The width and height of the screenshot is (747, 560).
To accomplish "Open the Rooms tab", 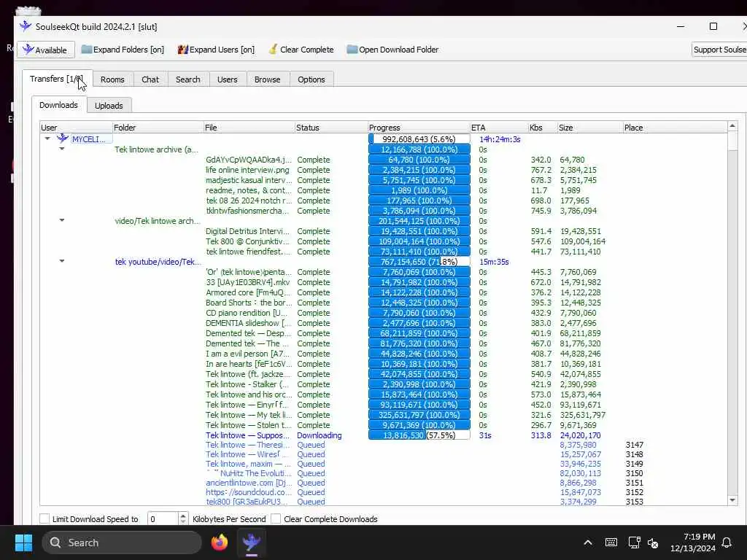I will [112, 79].
